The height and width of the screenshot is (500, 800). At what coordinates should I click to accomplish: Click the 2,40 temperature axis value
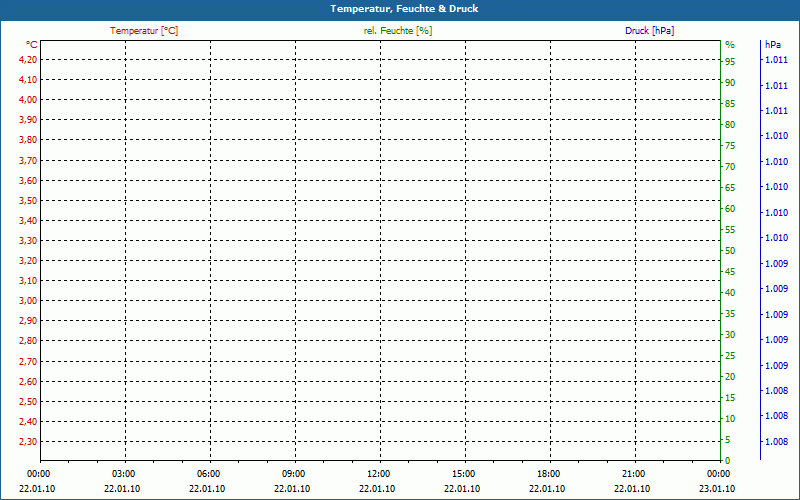28,421
